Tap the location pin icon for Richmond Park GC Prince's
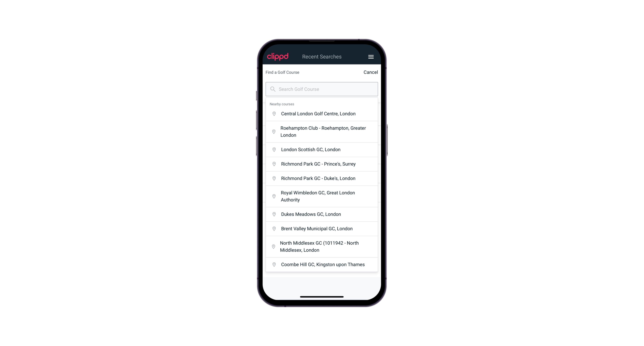 click(x=273, y=164)
